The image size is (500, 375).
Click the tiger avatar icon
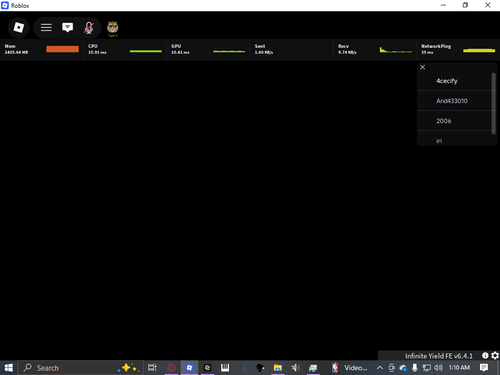(113, 28)
